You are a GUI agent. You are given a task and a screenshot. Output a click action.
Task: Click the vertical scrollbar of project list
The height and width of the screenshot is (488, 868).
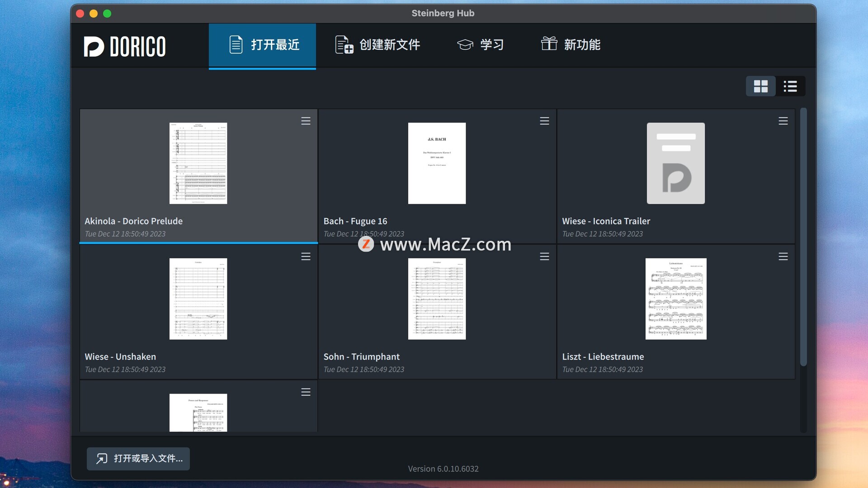coord(803,237)
